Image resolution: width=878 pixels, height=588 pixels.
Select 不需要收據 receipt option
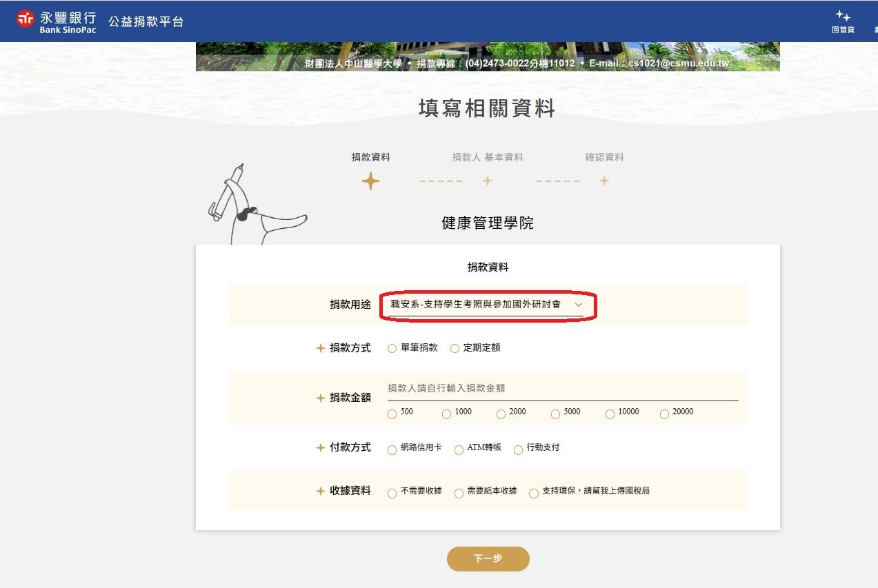[392, 494]
